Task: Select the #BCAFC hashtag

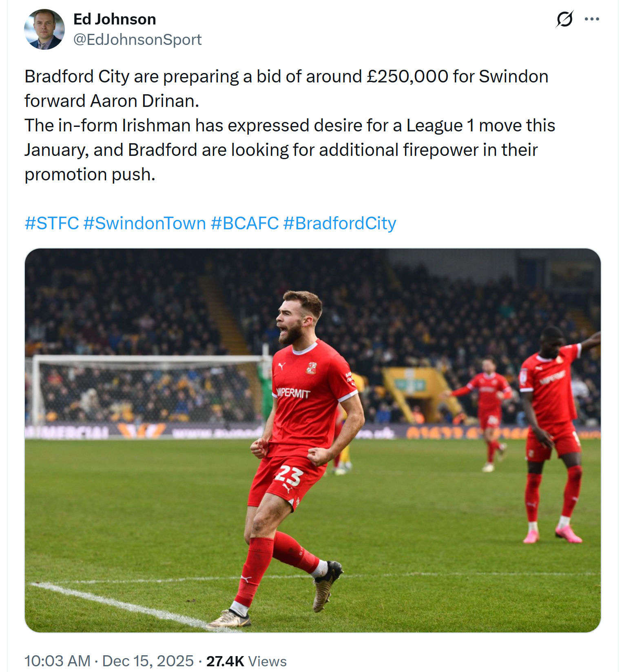Action: (245, 223)
